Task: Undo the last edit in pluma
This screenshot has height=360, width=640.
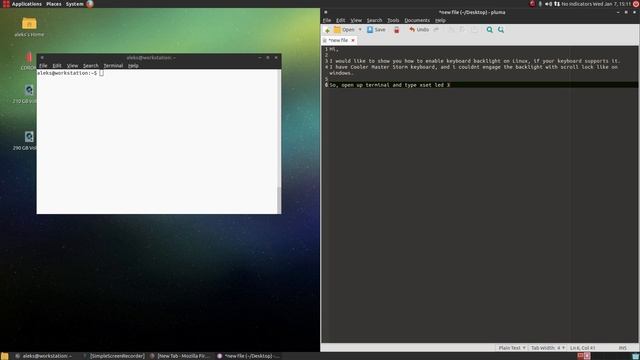Action: coord(419,30)
